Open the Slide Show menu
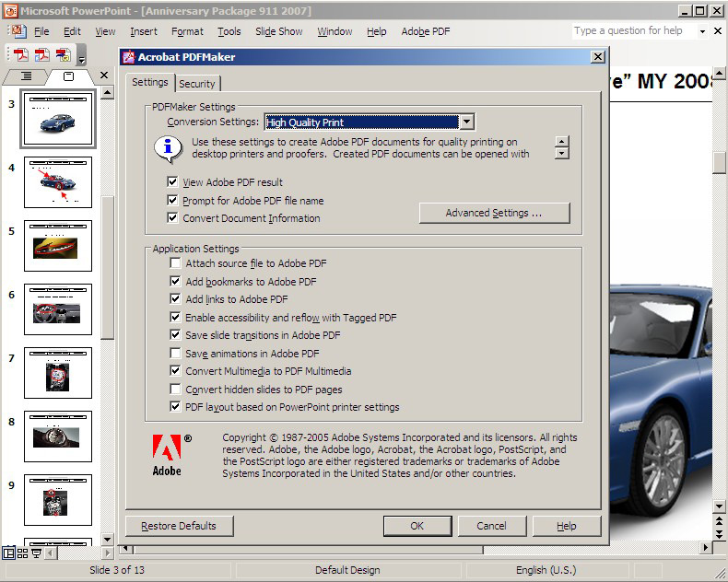The height and width of the screenshot is (582, 728). tap(278, 31)
